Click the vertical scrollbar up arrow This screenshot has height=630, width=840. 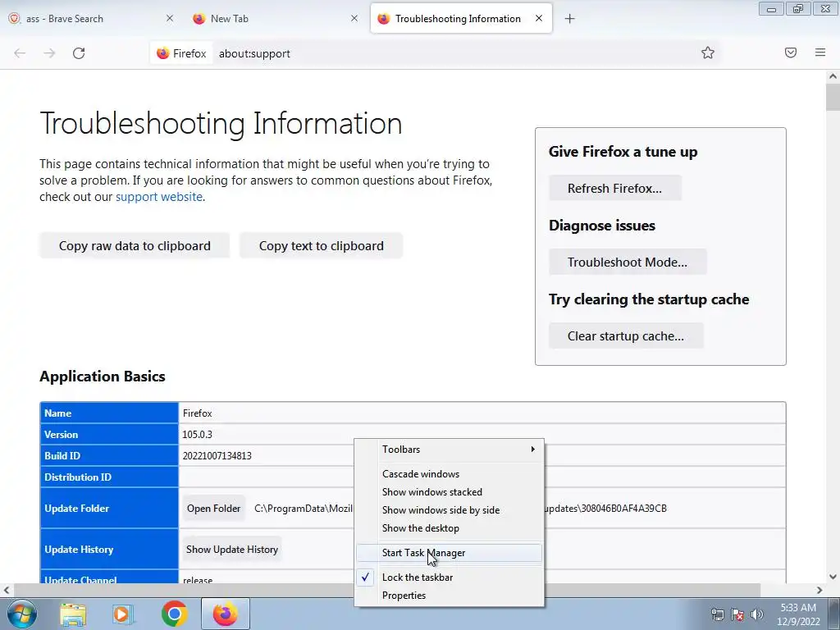coord(833,76)
